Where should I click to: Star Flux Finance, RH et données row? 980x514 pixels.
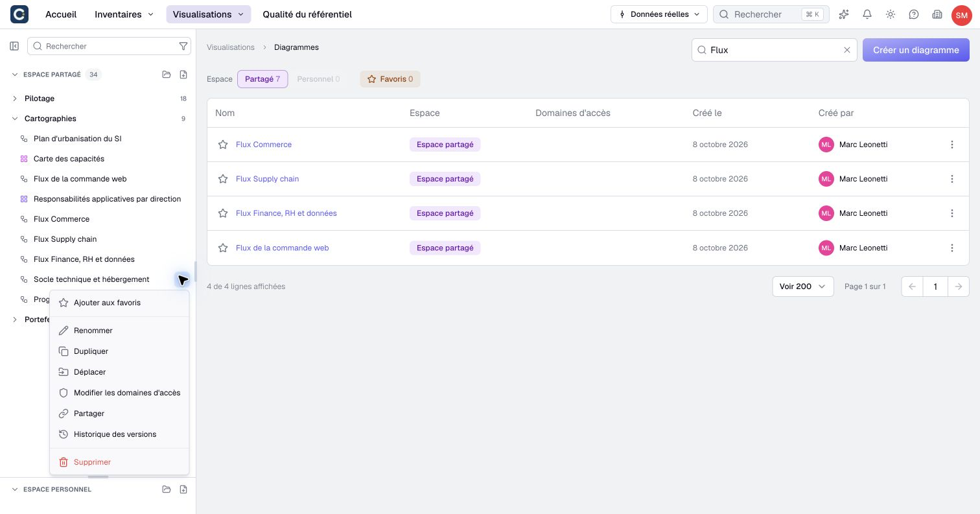(223, 213)
